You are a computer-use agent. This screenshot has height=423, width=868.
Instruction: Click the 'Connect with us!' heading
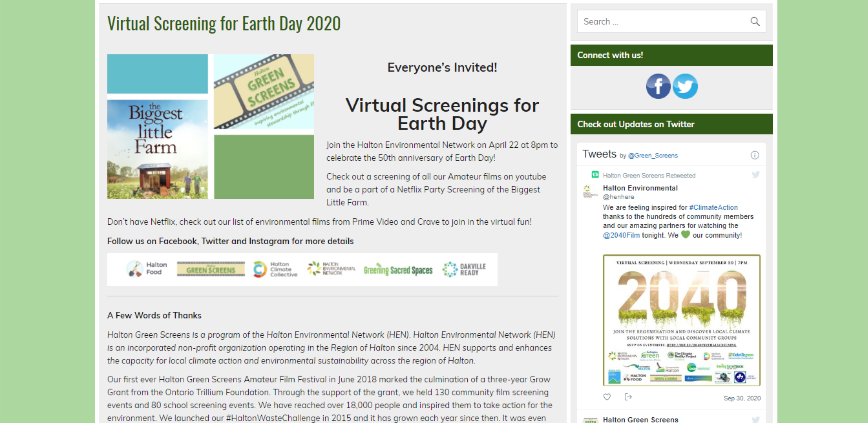coord(610,55)
